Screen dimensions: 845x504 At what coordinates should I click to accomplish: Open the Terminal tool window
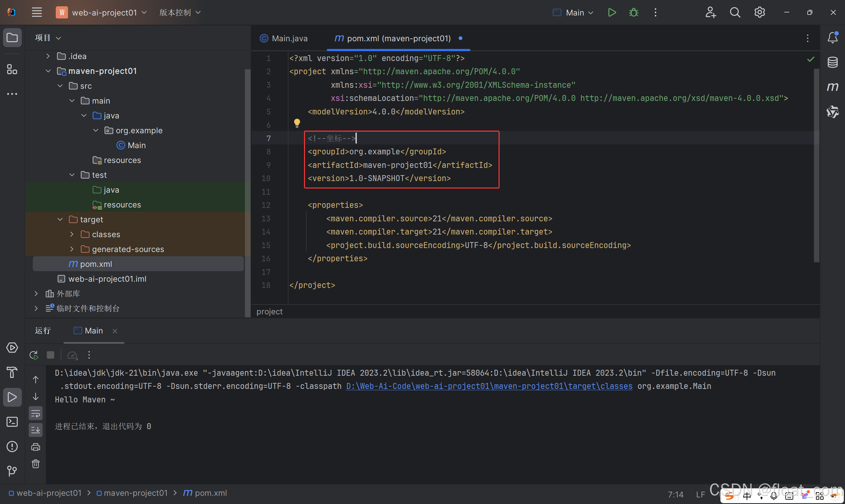[12, 422]
